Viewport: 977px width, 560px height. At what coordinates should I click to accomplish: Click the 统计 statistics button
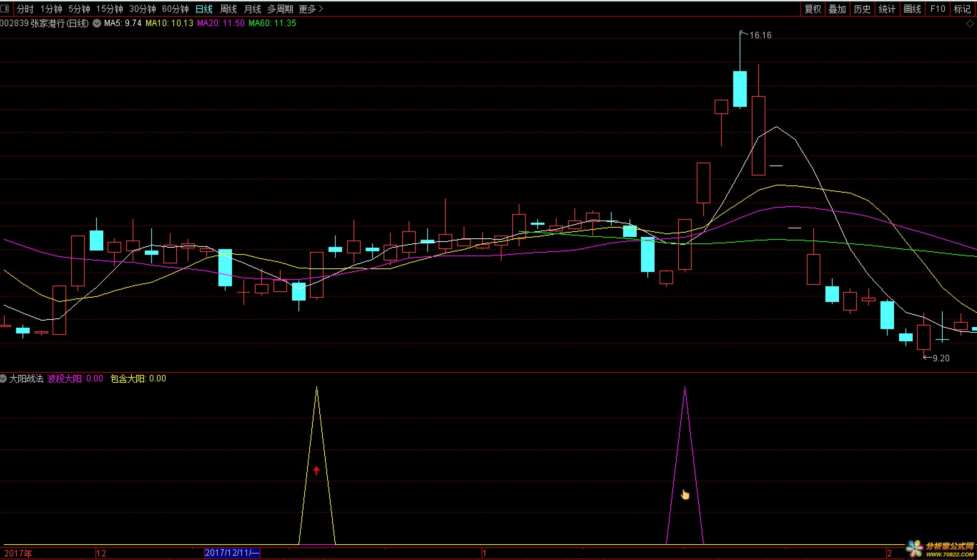pos(887,9)
